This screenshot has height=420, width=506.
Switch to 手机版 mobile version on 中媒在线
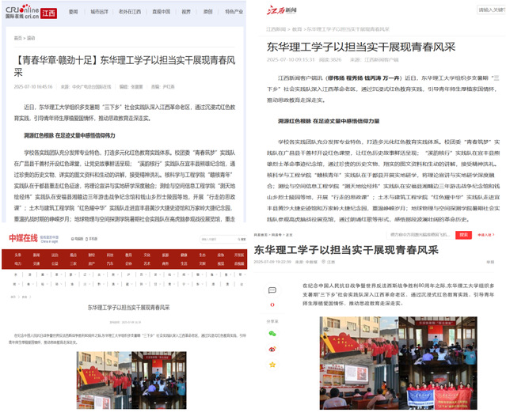pos(91,239)
